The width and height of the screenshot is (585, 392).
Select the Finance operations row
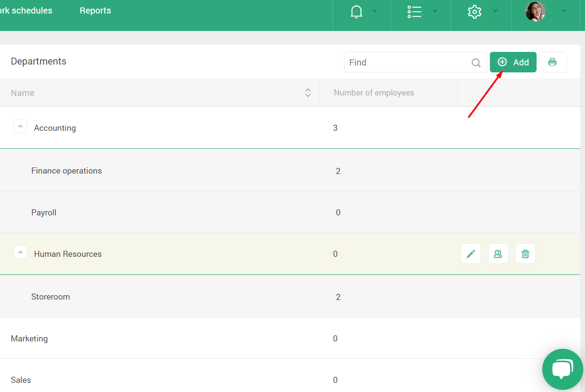(290, 170)
